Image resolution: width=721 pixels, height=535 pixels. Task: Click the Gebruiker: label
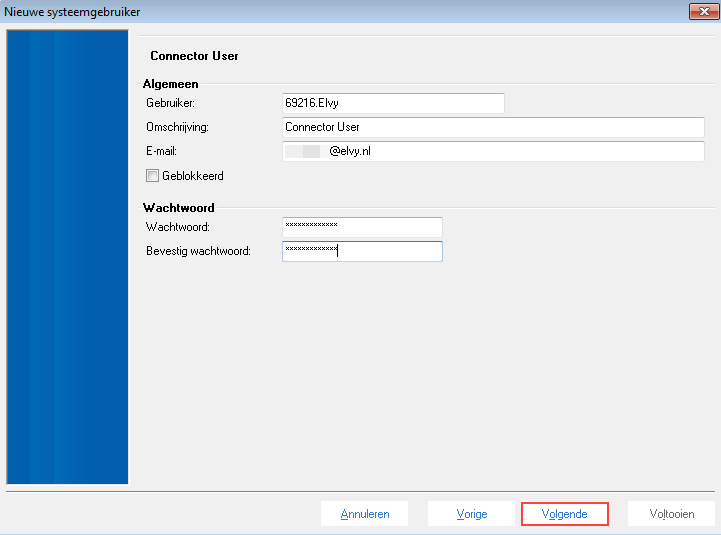tap(171, 103)
